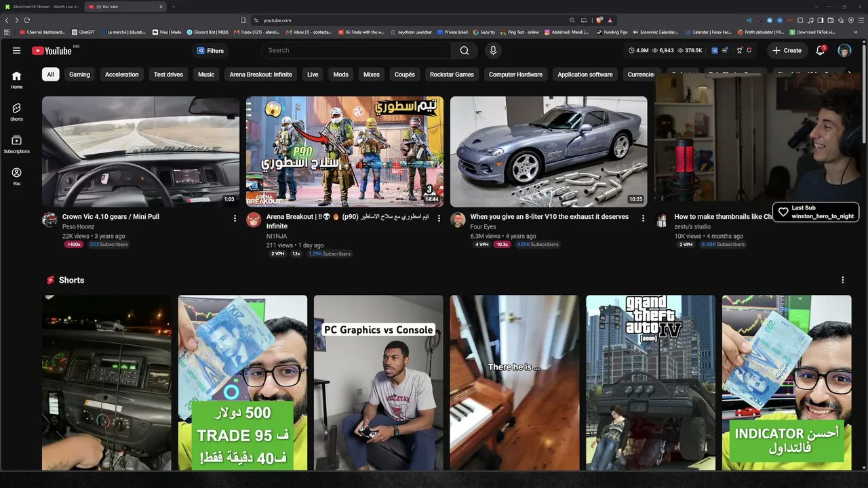Open the Grand Theft Auto IV short

point(651,383)
